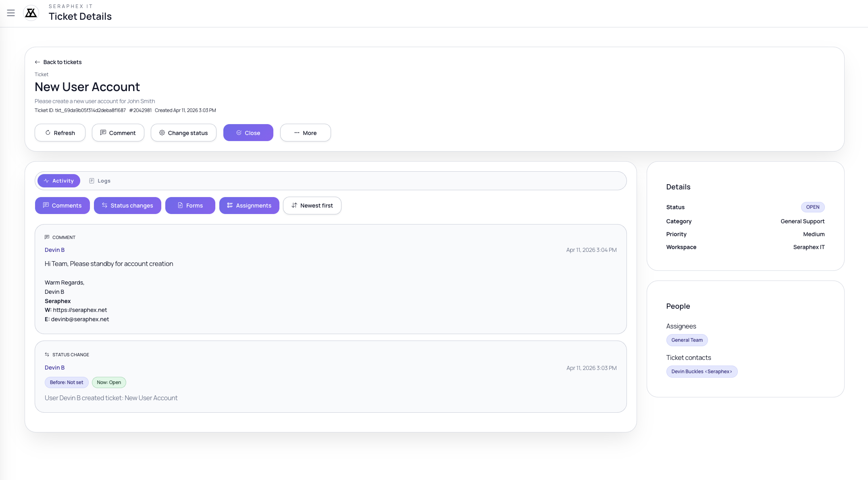Open the hamburger navigation menu

tap(11, 13)
